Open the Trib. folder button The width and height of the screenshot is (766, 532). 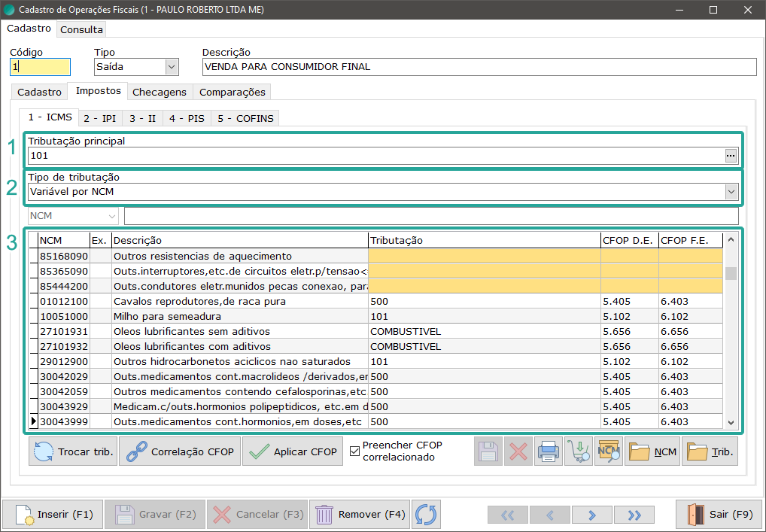click(x=710, y=451)
